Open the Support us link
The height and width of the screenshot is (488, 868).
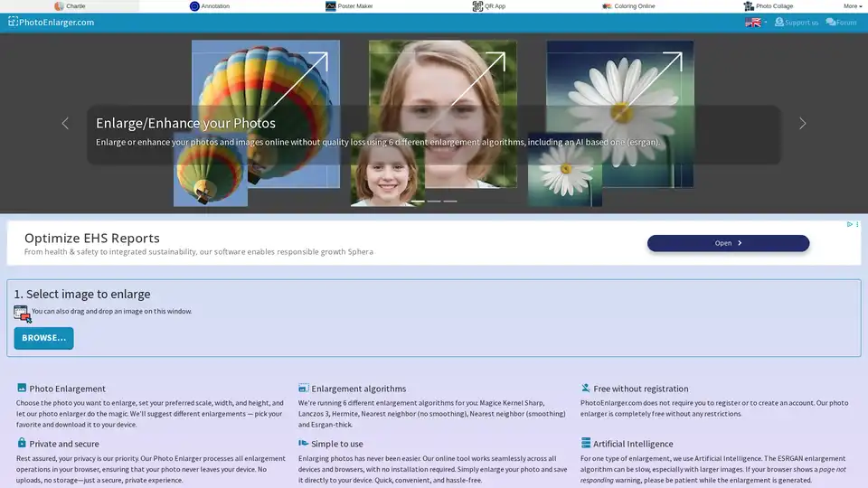coord(796,22)
